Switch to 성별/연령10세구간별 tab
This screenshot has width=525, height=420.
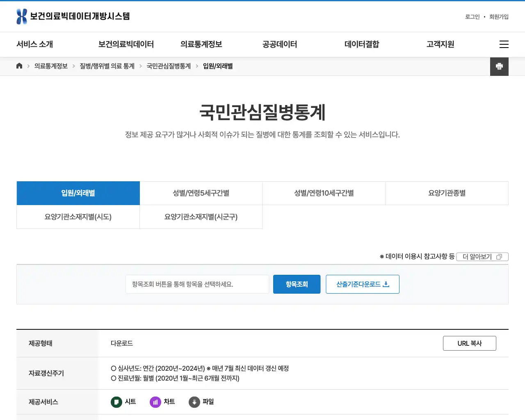click(x=324, y=193)
